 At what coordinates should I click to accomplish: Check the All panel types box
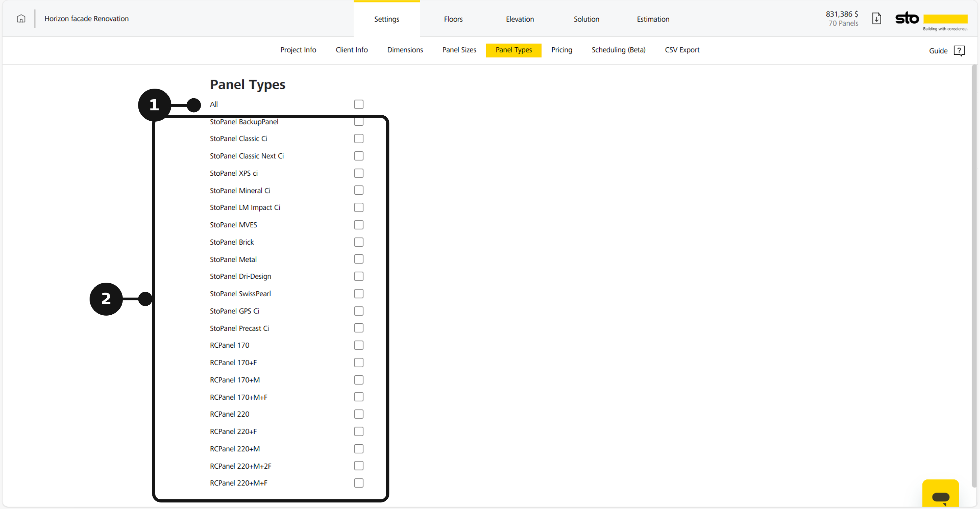358,104
